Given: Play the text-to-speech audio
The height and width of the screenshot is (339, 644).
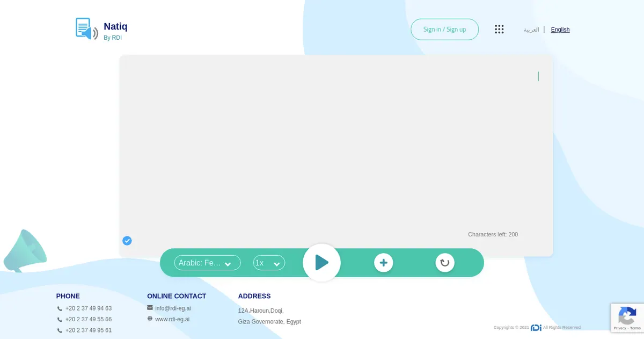Looking at the screenshot, I should click(322, 263).
